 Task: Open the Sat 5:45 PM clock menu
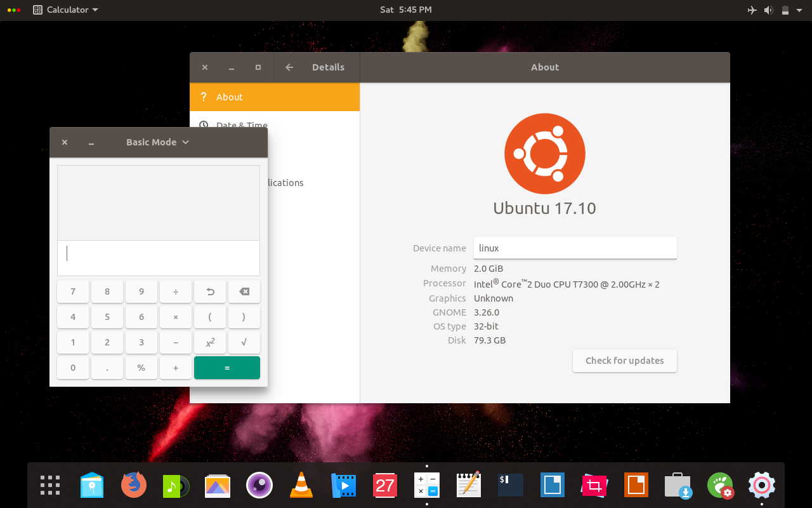point(406,10)
